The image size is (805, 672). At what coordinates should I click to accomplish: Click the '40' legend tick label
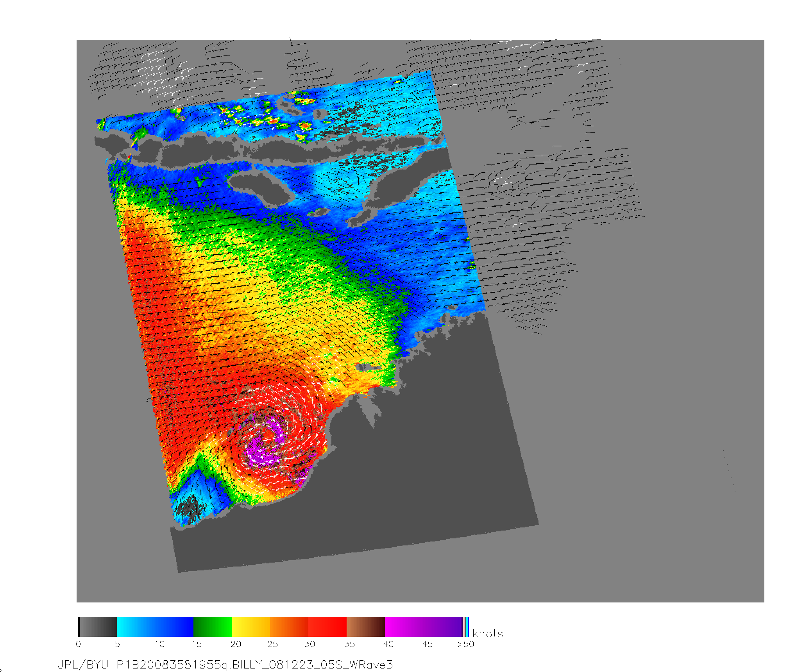[388, 644]
